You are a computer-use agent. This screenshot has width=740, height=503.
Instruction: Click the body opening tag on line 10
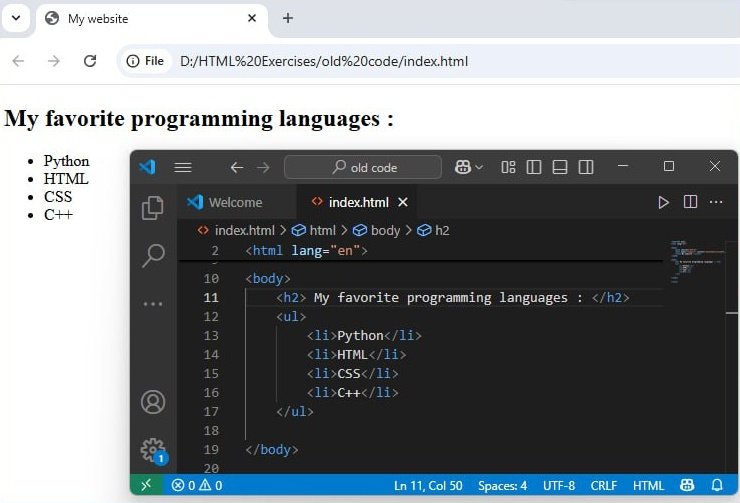click(268, 278)
